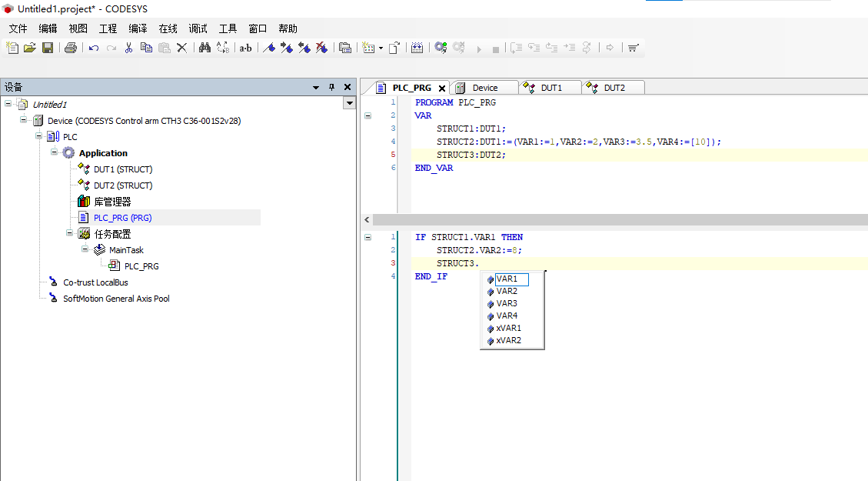
Task: Click the Show Current Statement arrow icon
Action: click(x=610, y=48)
